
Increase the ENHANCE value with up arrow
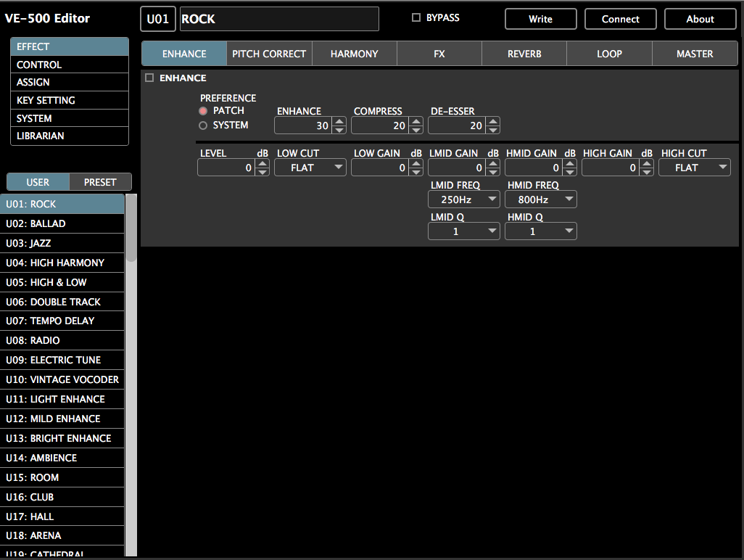[x=339, y=121]
